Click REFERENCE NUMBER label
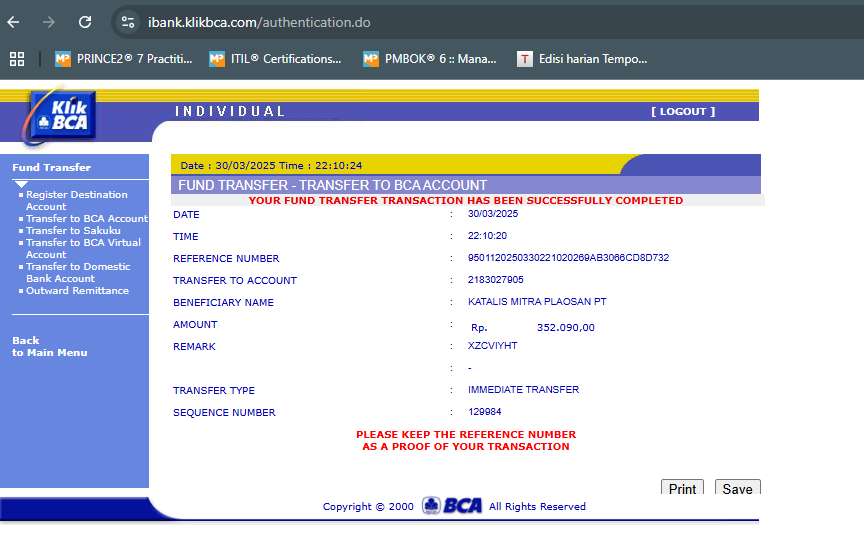Image resolution: width=864 pixels, height=553 pixels. [x=226, y=258]
